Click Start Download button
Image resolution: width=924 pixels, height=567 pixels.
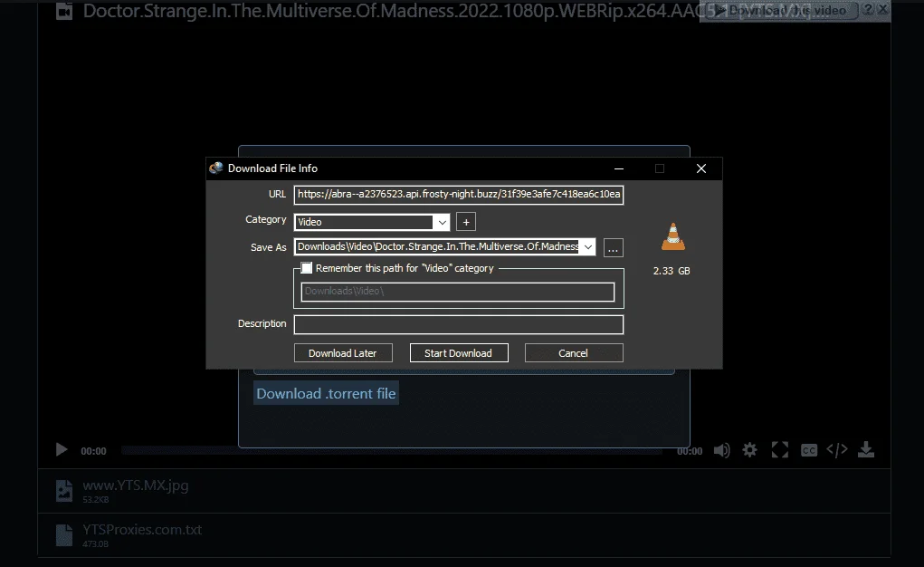tap(459, 353)
